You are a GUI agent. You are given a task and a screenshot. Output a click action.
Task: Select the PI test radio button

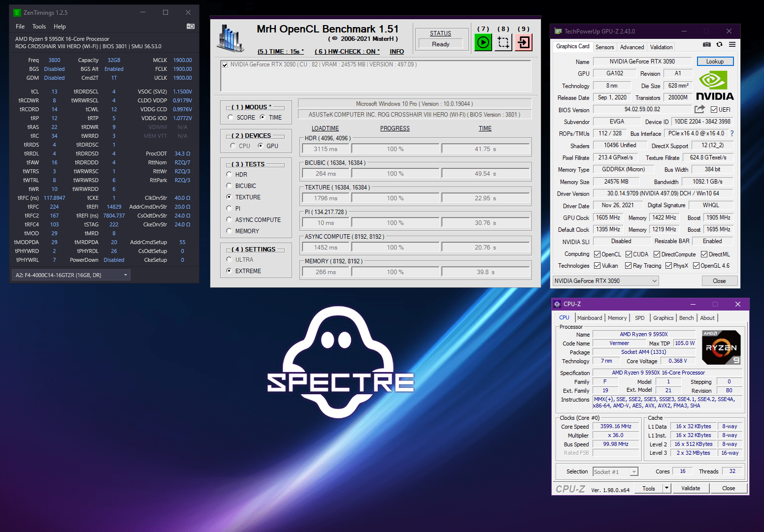click(229, 208)
